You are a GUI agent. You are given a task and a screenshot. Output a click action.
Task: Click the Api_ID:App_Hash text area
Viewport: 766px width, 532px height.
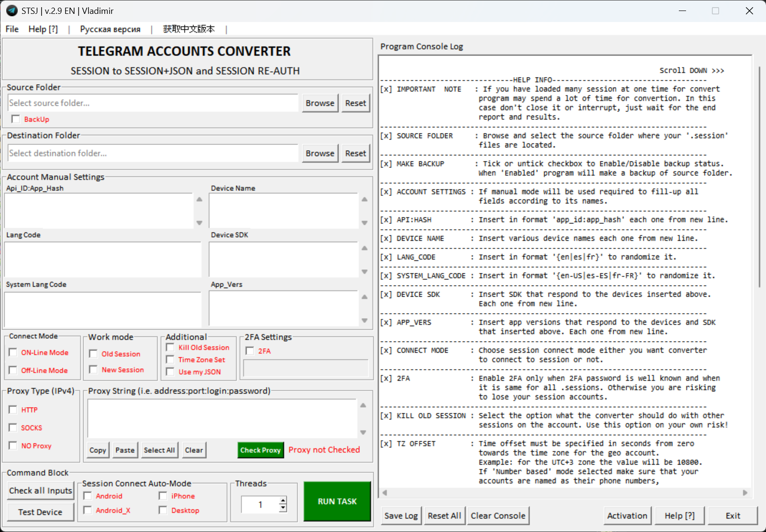click(x=99, y=211)
